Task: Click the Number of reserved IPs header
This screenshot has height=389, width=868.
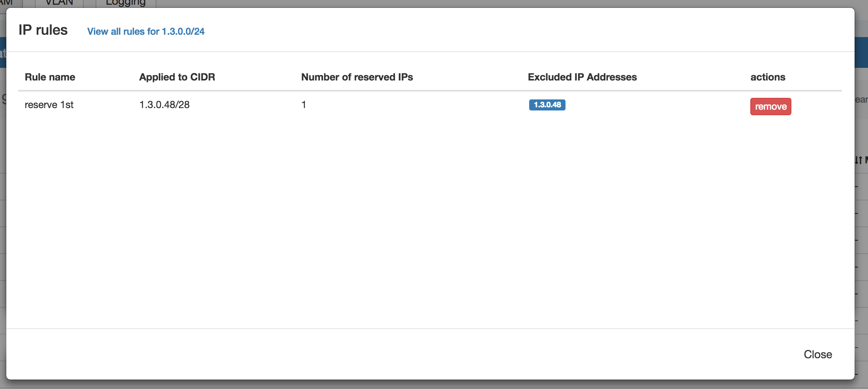Action: [x=357, y=77]
